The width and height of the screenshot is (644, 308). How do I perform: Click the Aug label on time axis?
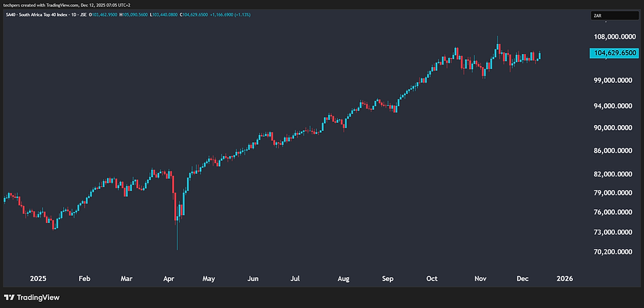(343, 279)
